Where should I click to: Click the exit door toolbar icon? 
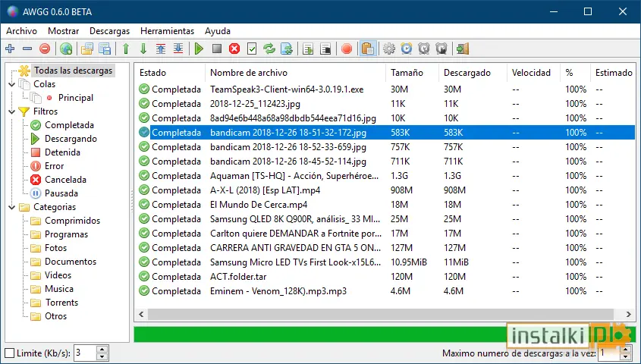462,49
